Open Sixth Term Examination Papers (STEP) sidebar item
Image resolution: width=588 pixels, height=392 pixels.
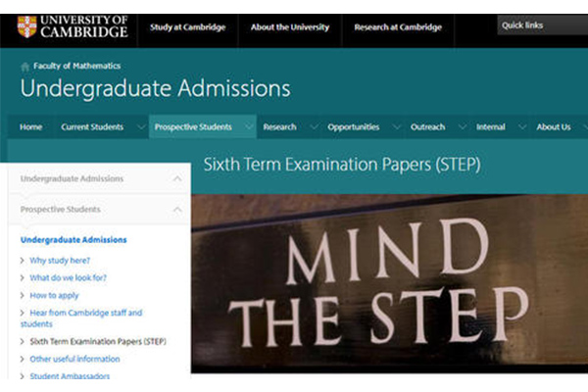[98, 341]
